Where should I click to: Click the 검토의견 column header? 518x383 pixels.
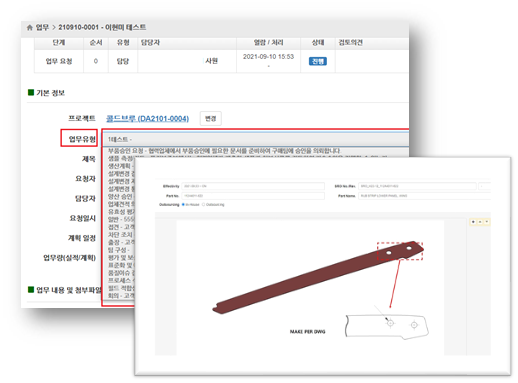pos(350,42)
